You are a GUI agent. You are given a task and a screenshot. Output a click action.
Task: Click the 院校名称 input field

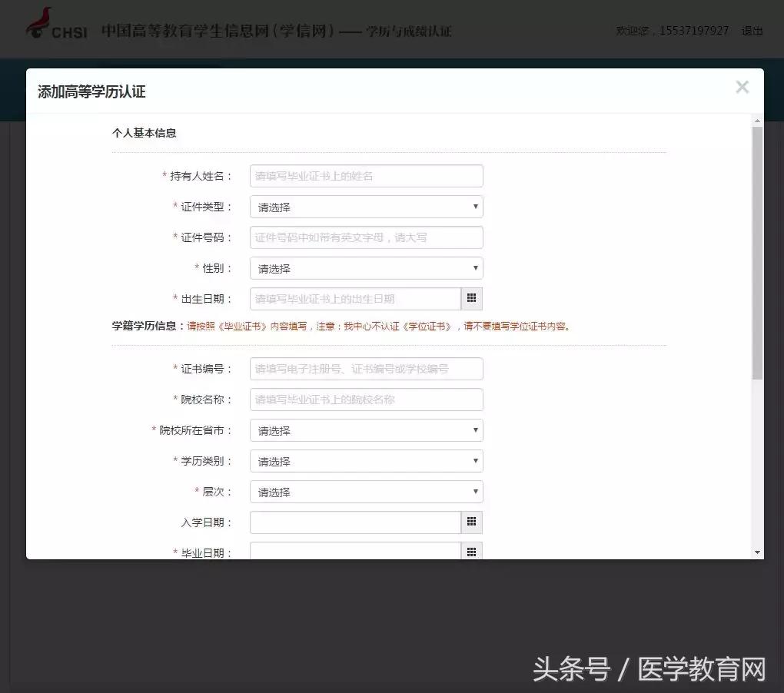point(366,400)
